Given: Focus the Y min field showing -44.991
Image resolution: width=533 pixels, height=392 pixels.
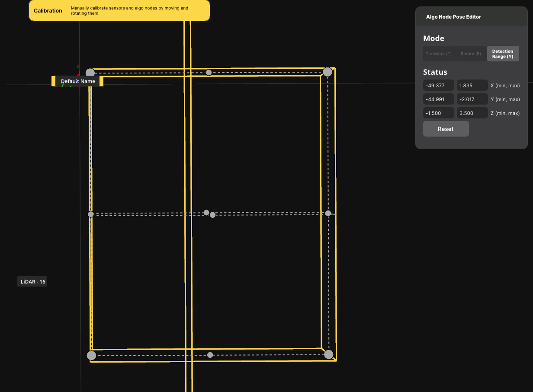Looking at the screenshot, I should pyautogui.click(x=439, y=99).
